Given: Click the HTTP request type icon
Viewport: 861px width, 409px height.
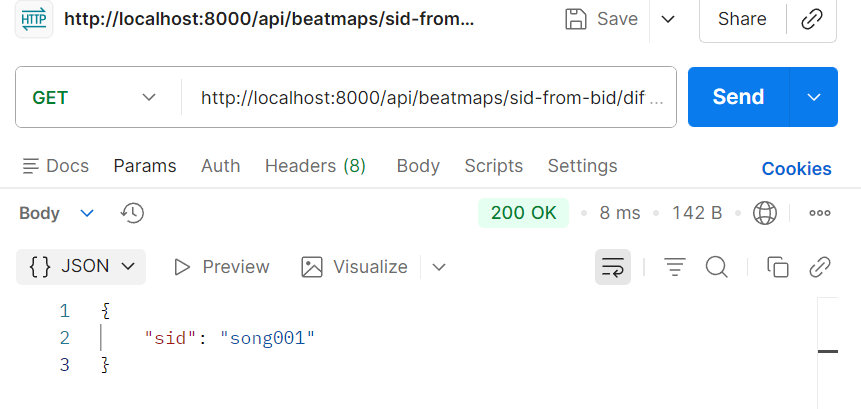Looking at the screenshot, I should (x=34, y=19).
